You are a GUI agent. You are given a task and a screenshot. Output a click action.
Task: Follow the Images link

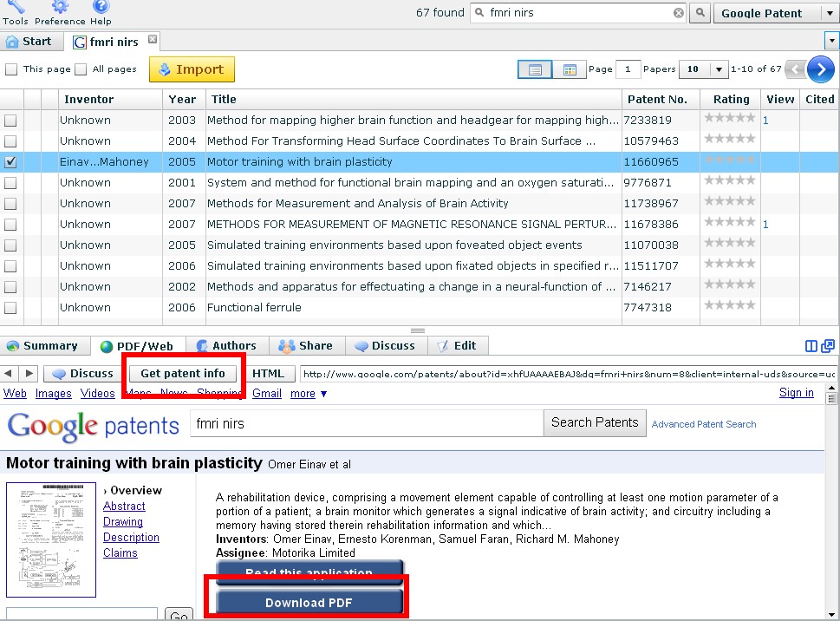coord(53,394)
